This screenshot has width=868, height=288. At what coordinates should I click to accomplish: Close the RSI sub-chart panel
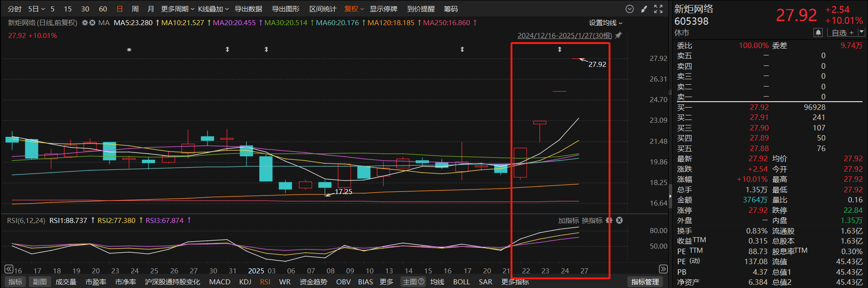619,220
